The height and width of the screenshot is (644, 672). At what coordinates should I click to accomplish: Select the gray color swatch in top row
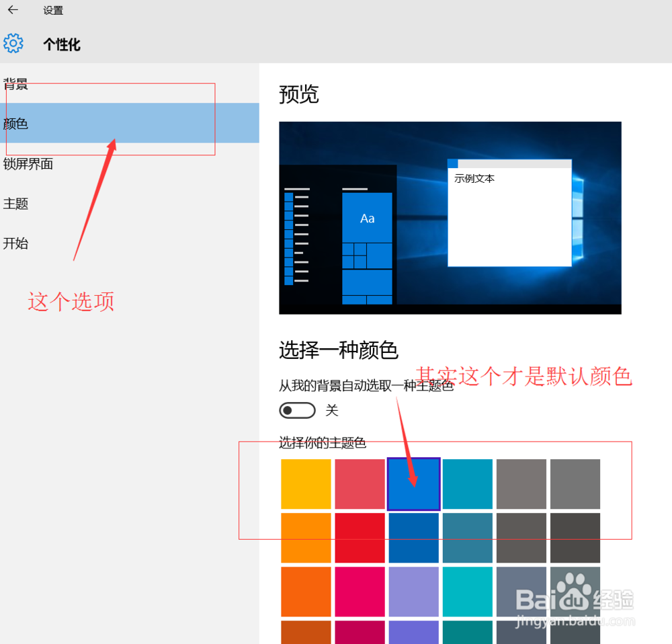click(x=521, y=483)
